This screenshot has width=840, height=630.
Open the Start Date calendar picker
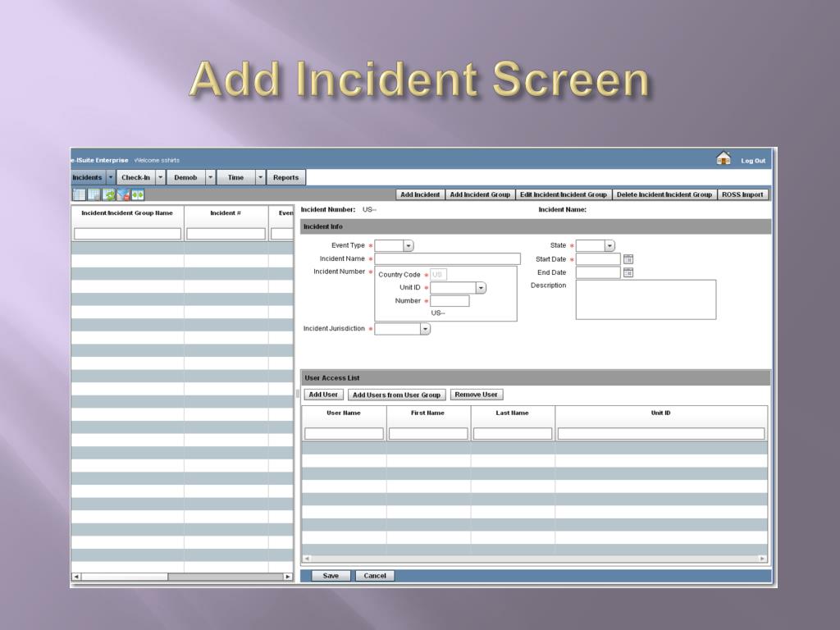coord(628,259)
